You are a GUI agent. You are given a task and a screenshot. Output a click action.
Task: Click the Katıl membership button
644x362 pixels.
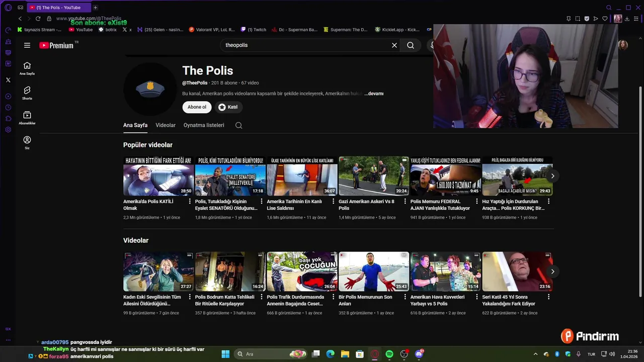pos(228,107)
